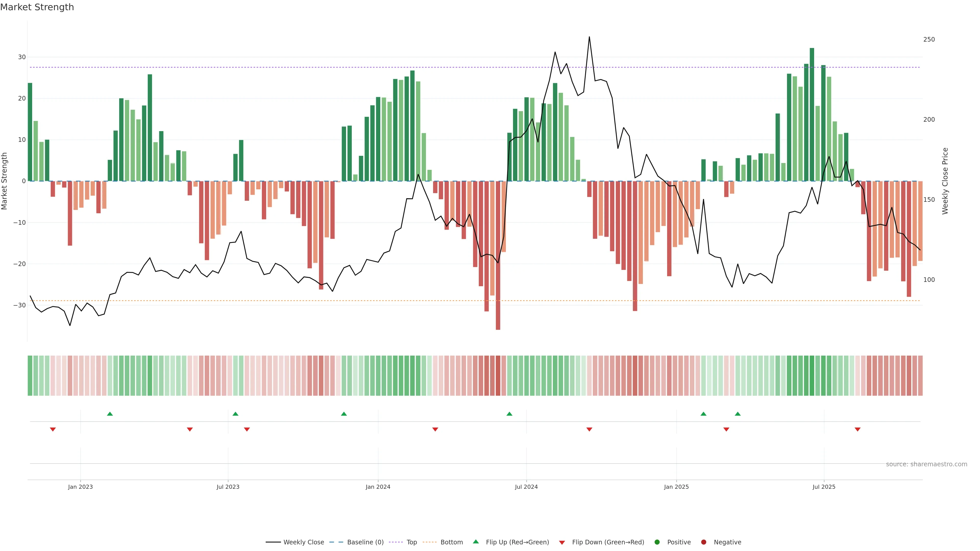This screenshot has height=551, width=980.
Task: Click flip-up triangle before Jul 2024
Action: point(509,414)
